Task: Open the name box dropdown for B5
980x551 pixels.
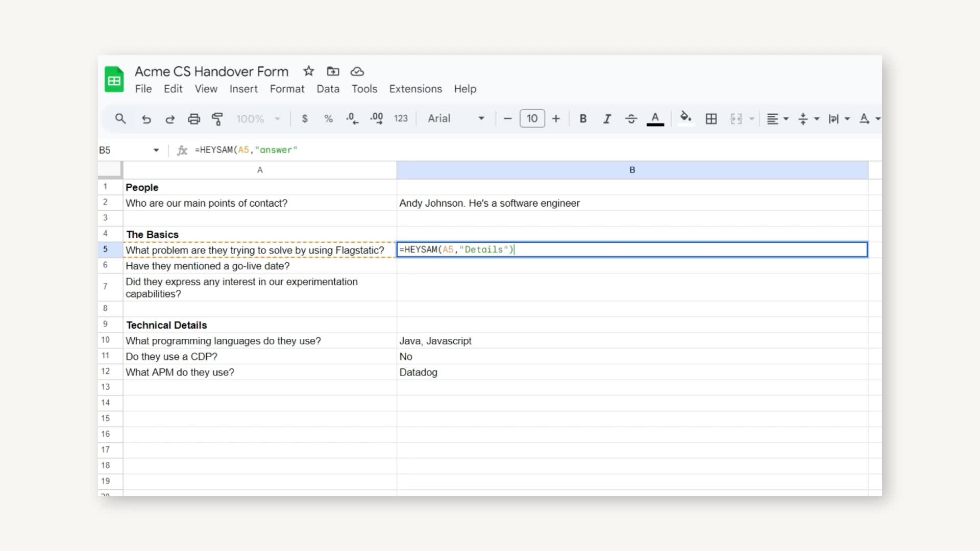Action: (156, 150)
